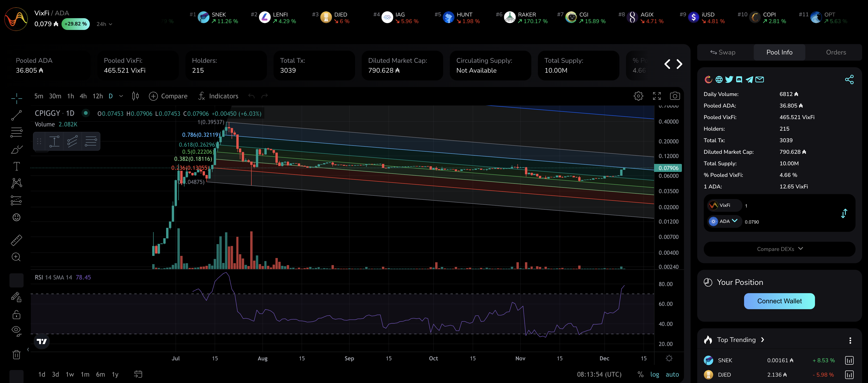The image size is (868, 383).
Task: Open the Indicators menu
Action: [x=218, y=96]
